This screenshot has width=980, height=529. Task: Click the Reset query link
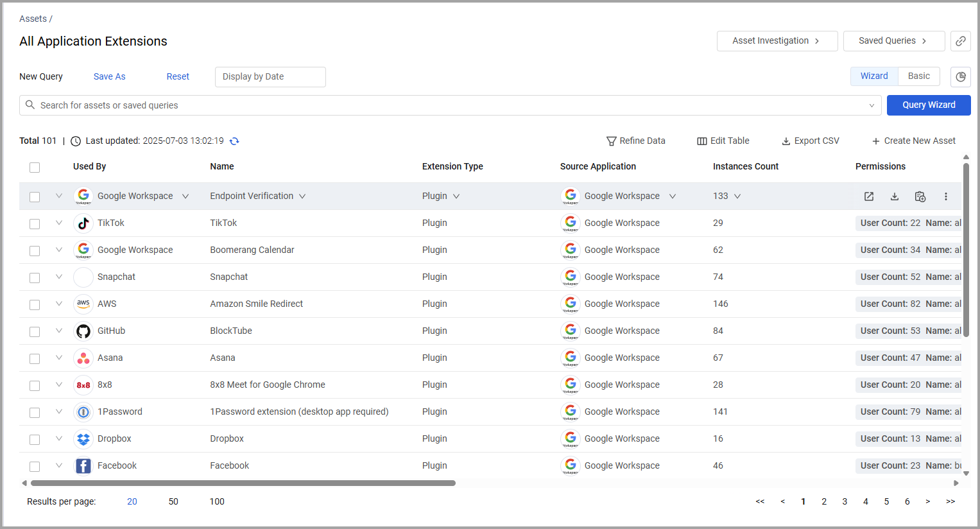pos(178,76)
